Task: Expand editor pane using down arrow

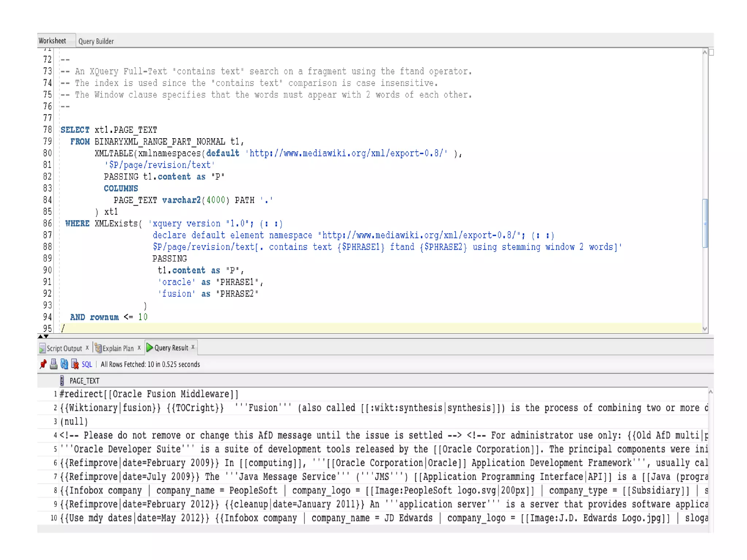Action: (x=46, y=336)
